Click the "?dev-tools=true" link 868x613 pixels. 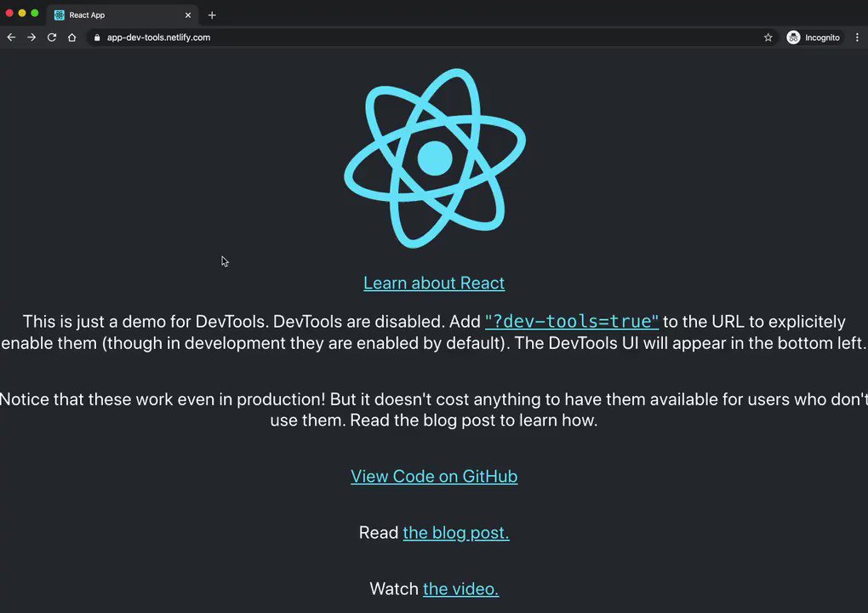point(571,322)
